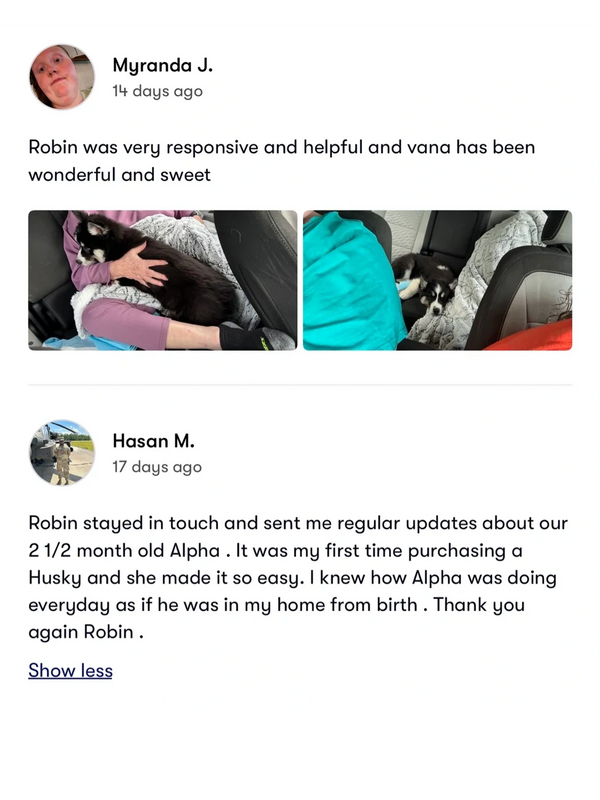Open the left husky puppy photo
Image resolution: width=600 pixels, height=800 pixels.
click(163, 280)
